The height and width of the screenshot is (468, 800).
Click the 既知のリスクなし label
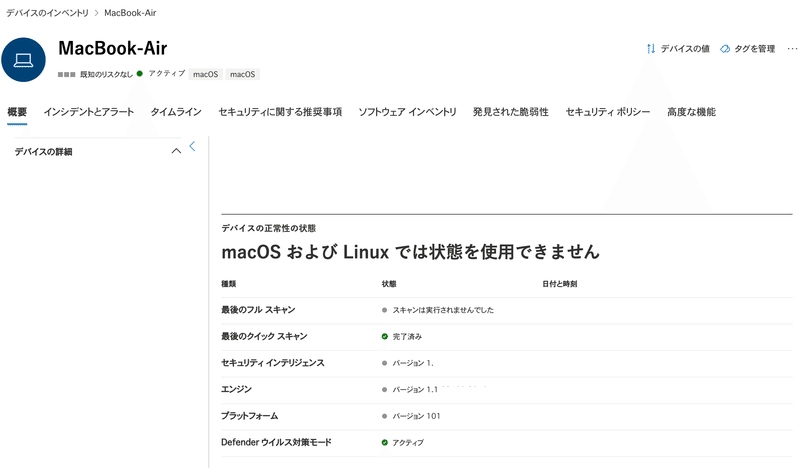tap(106, 75)
